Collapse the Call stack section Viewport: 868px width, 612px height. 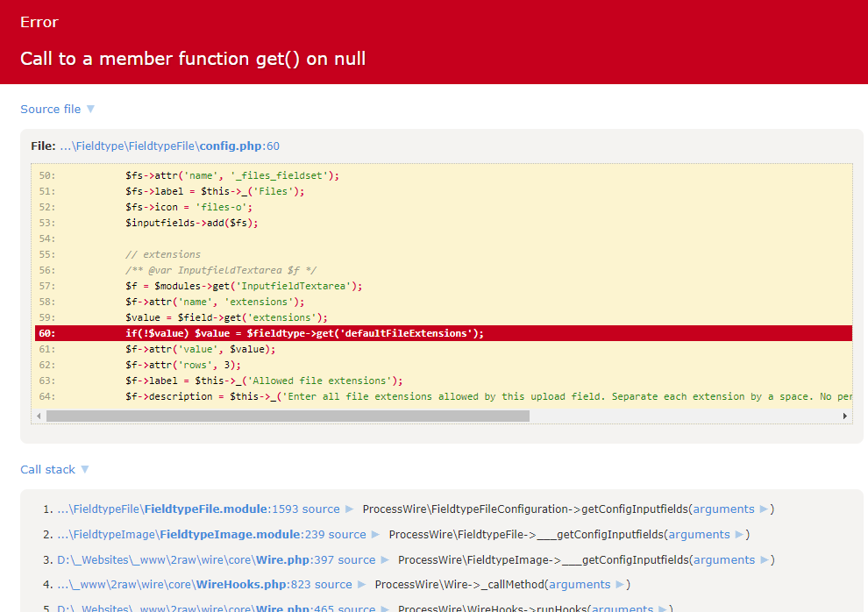click(x=54, y=469)
